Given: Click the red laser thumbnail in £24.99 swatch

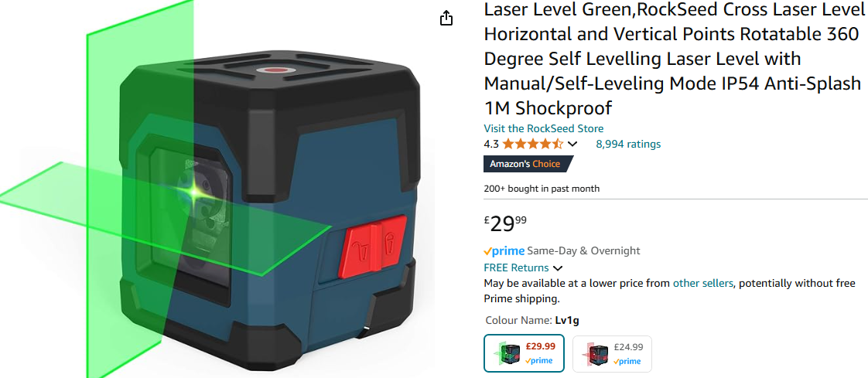Looking at the screenshot, I should [x=596, y=353].
